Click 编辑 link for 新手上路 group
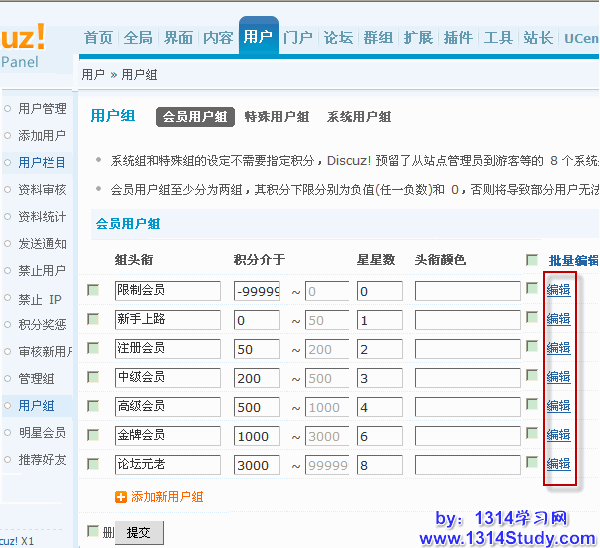The width and height of the screenshot is (600, 548). coord(558,319)
